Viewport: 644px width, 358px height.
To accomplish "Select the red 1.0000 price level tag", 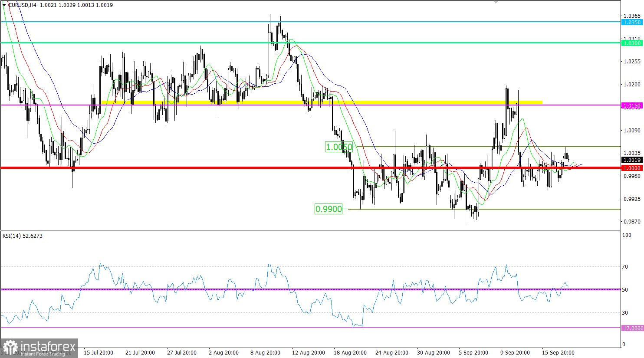I will coord(631,168).
